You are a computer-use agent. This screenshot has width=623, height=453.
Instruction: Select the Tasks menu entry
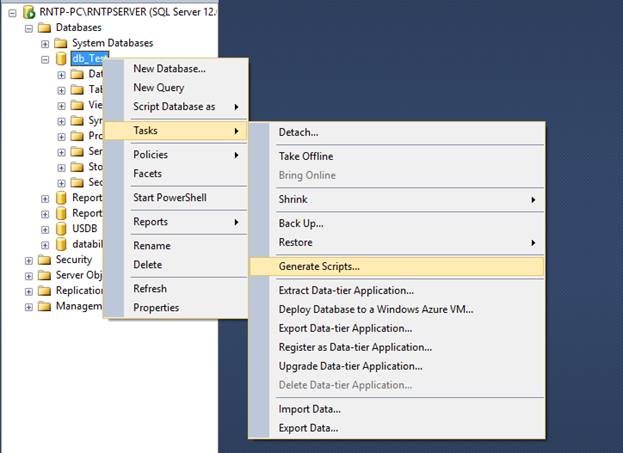pyautogui.click(x=176, y=130)
